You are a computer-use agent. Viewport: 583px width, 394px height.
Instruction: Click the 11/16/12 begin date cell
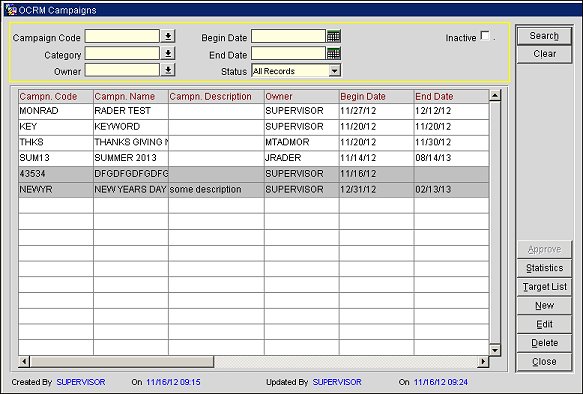coord(377,174)
